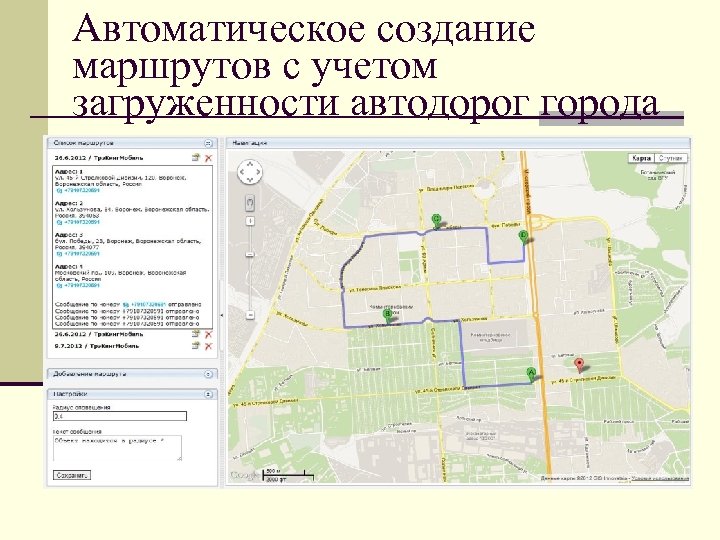Click the Адрес 3 heading
The height and width of the screenshot is (540, 720).
pyautogui.click(x=69, y=235)
